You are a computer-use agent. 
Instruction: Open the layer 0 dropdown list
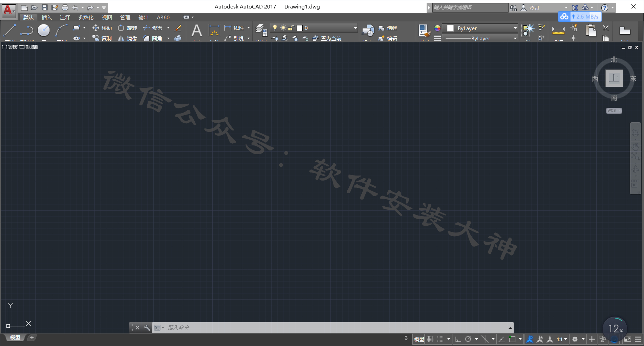355,28
